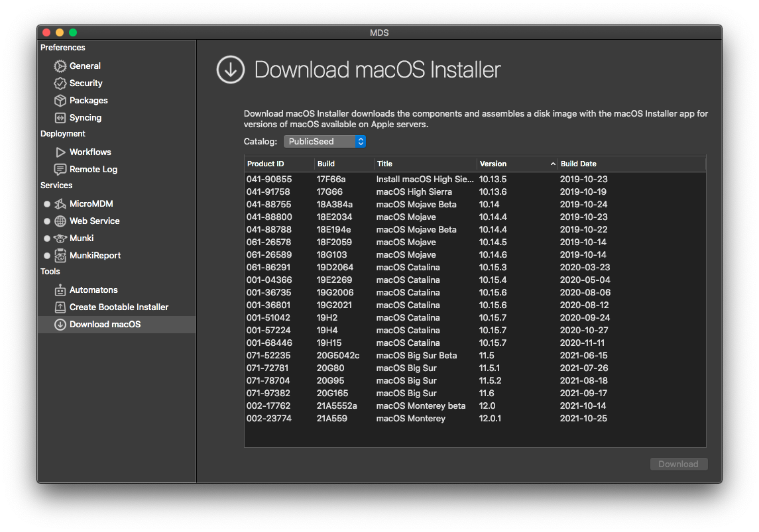Screen dimensions: 759x532
Task: Click version 10.13.6 cell
Action: tap(493, 191)
